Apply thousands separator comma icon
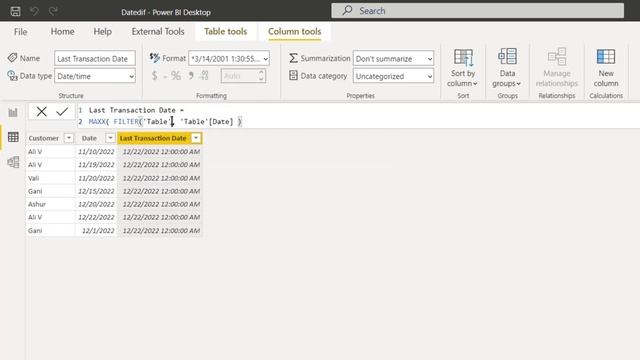Screen dimensions: 640x360 tap(191, 76)
